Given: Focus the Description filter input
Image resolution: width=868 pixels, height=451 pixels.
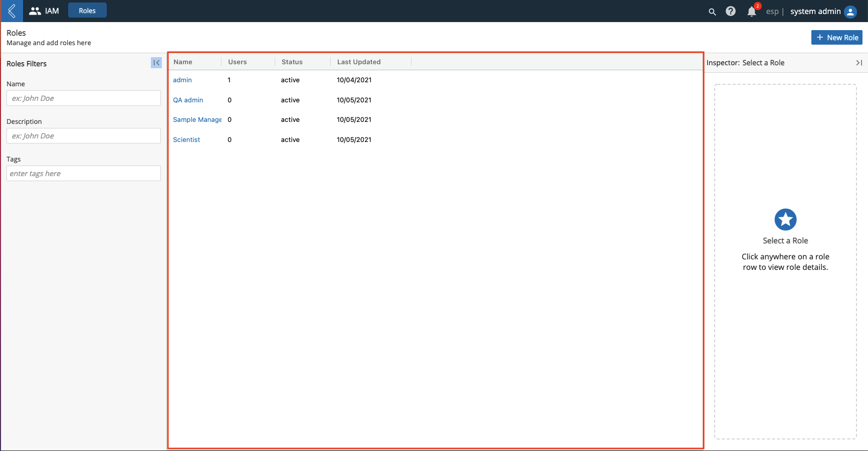Looking at the screenshot, I should point(84,136).
